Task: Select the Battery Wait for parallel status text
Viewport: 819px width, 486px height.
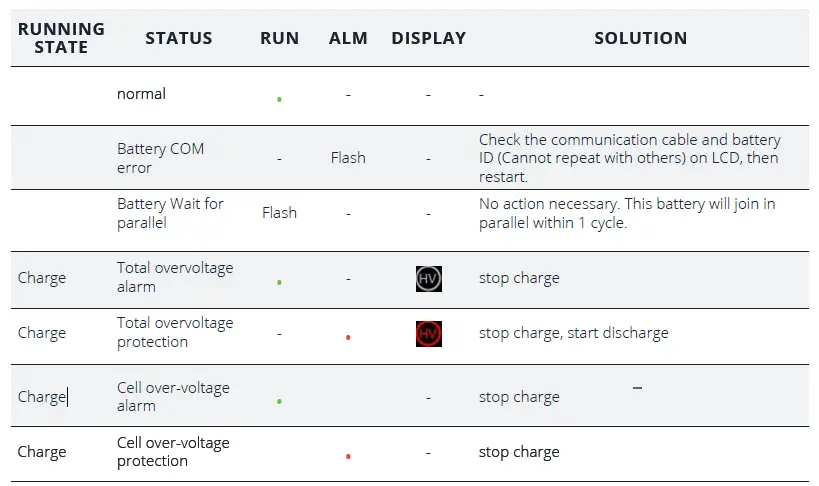Action: pos(170,213)
